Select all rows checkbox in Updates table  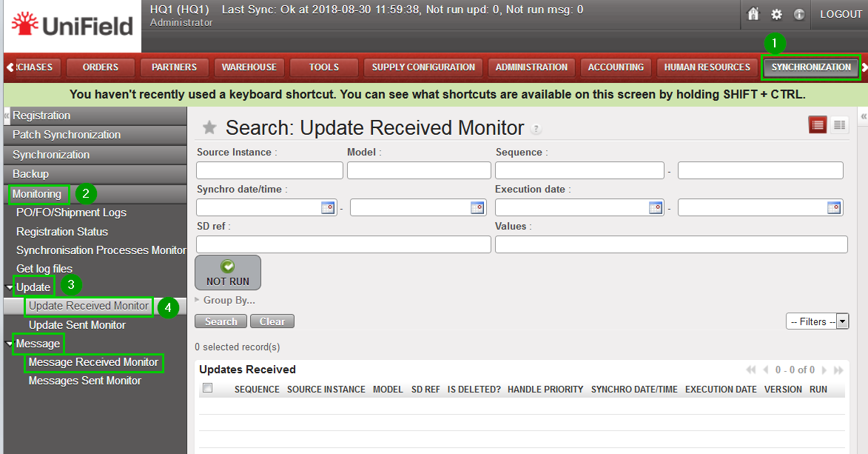click(208, 388)
